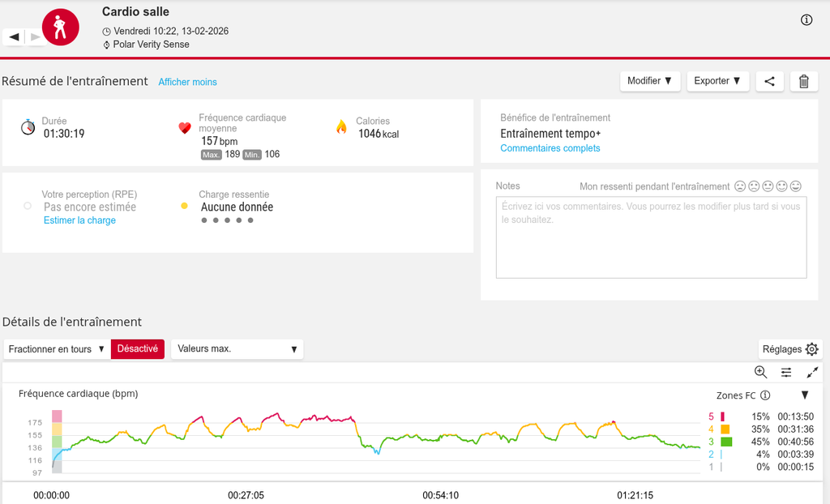The image size is (830, 504).
Task: Open graph filter sliders icon
Action: pyautogui.click(x=786, y=372)
